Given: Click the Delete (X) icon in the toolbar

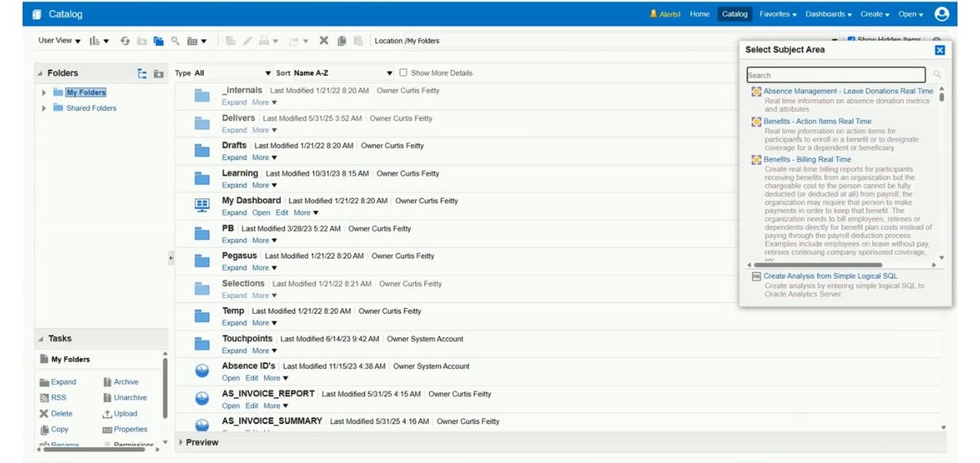Looking at the screenshot, I should (323, 41).
